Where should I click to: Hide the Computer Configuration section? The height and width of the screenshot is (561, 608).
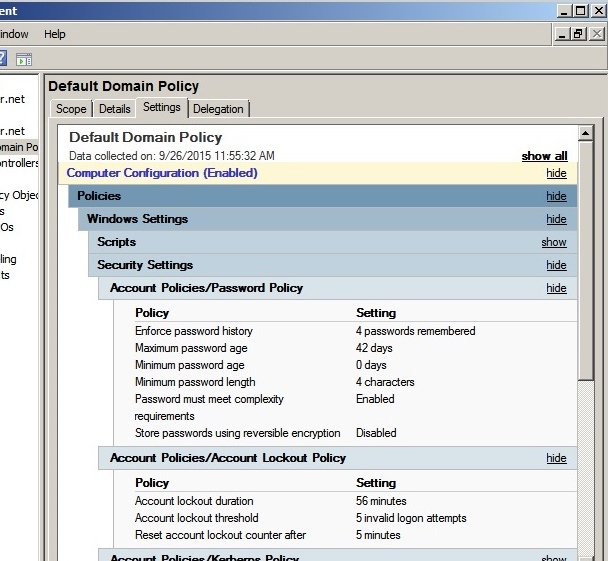[556, 173]
